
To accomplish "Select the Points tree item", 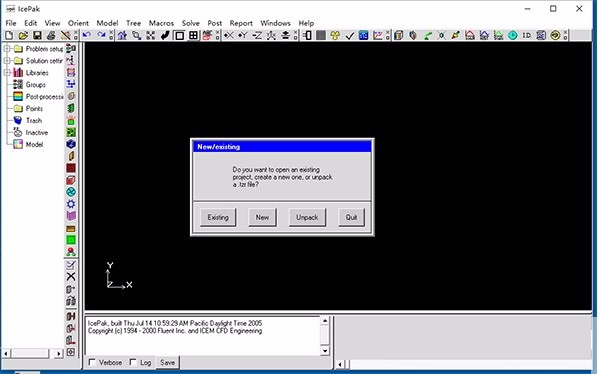I will 34,109.
